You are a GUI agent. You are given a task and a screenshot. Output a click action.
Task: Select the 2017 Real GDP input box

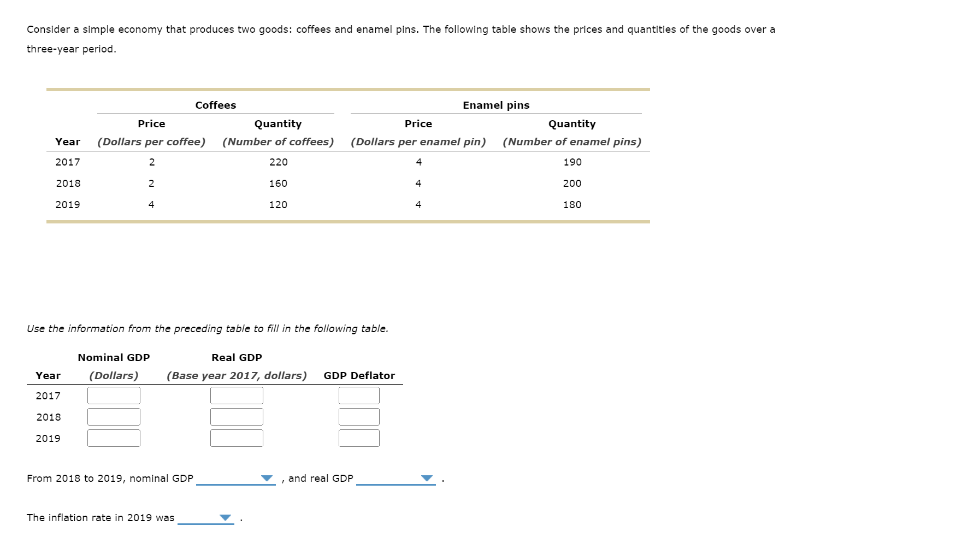(x=236, y=395)
